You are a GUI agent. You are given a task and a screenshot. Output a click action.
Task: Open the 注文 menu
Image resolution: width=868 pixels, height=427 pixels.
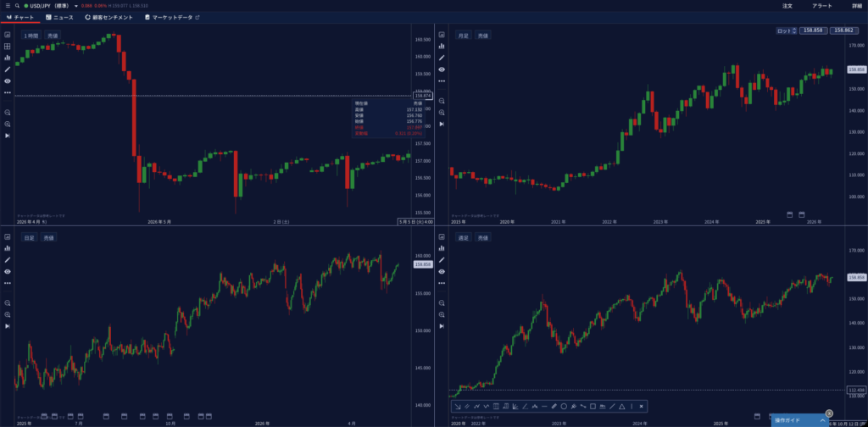point(787,6)
